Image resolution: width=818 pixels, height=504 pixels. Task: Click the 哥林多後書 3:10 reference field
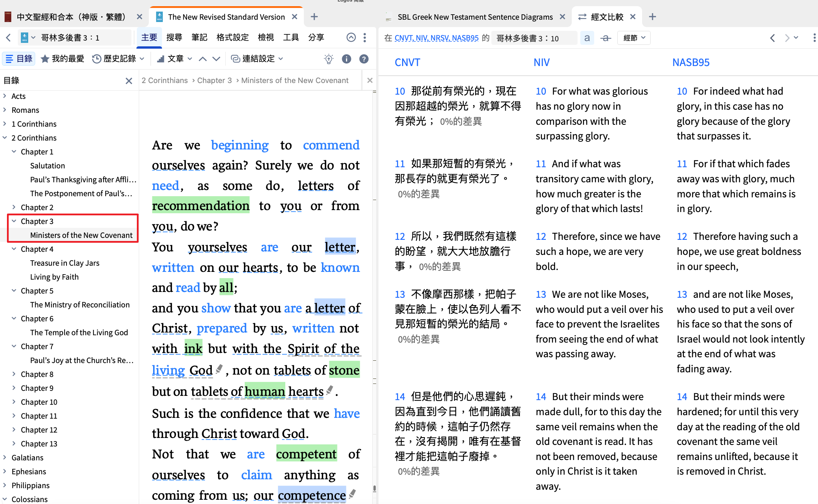pos(533,38)
